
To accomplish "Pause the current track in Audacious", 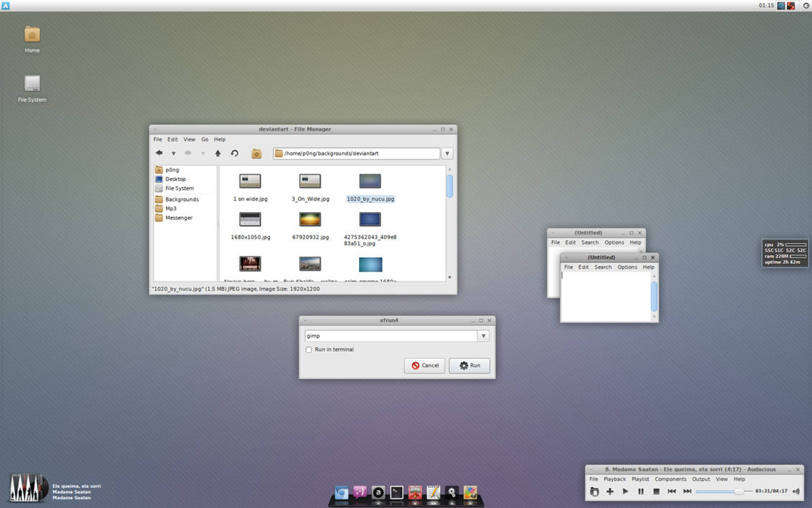I will (x=640, y=491).
